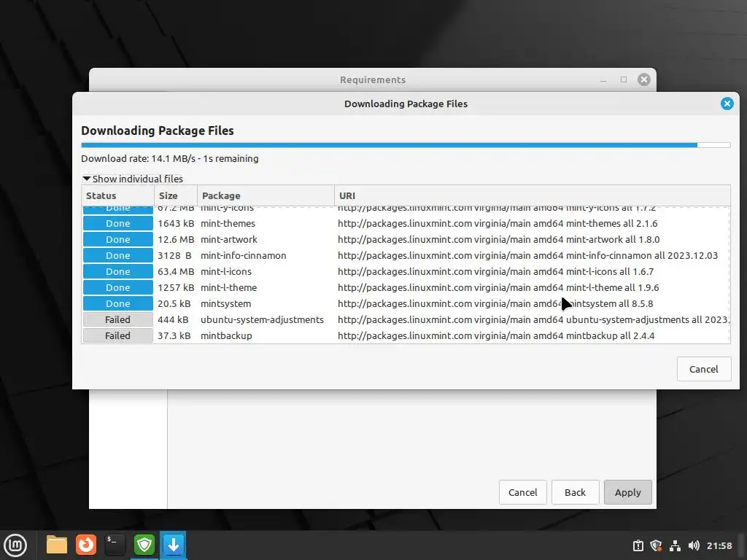The image size is (747, 560).
Task: Click the 12.6 MB size cell
Action: coord(176,239)
